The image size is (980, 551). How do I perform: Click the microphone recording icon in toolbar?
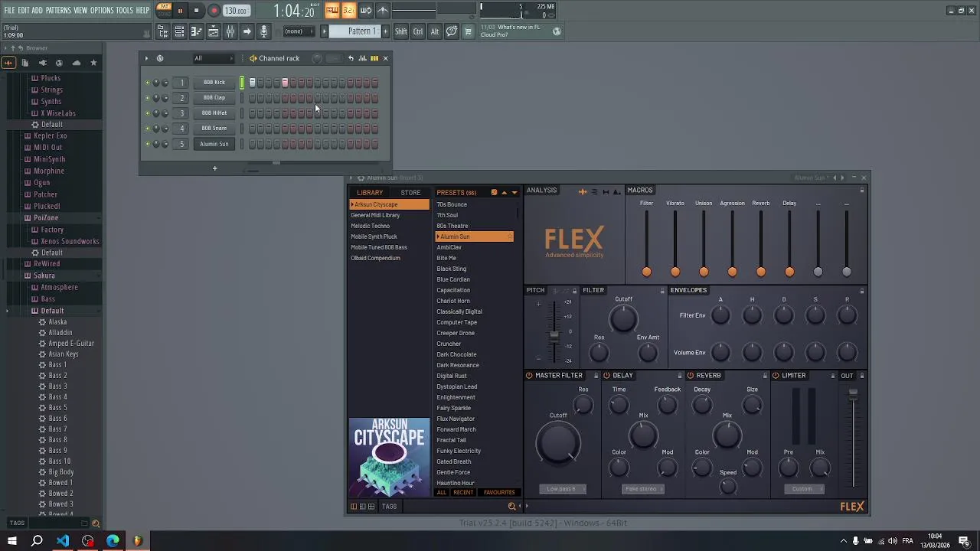(x=263, y=31)
